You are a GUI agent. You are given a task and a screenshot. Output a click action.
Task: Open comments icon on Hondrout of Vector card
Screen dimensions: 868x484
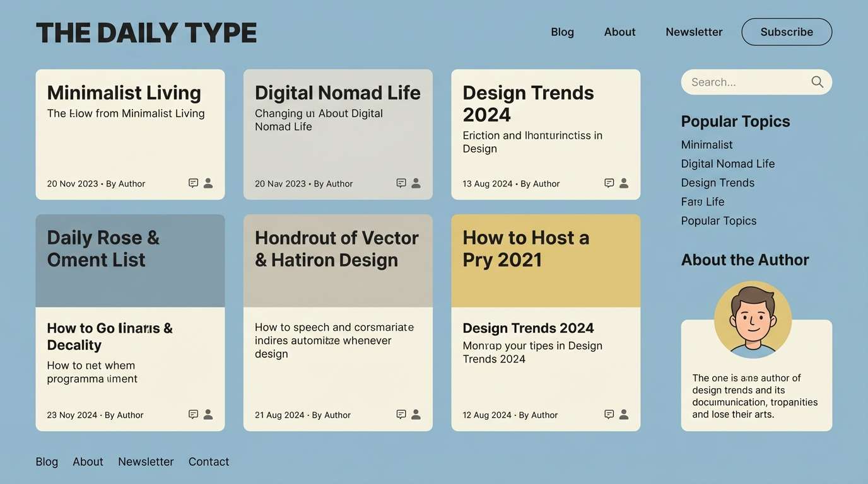click(x=401, y=414)
